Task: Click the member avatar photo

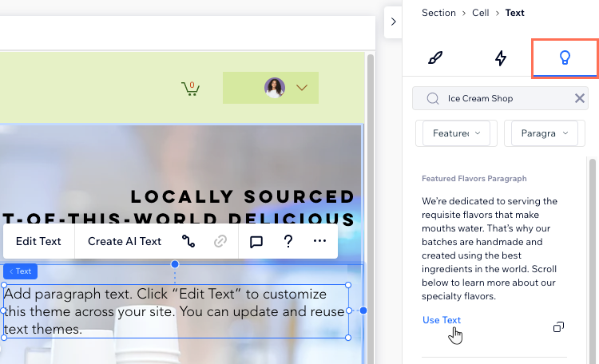Action: pyautogui.click(x=274, y=88)
